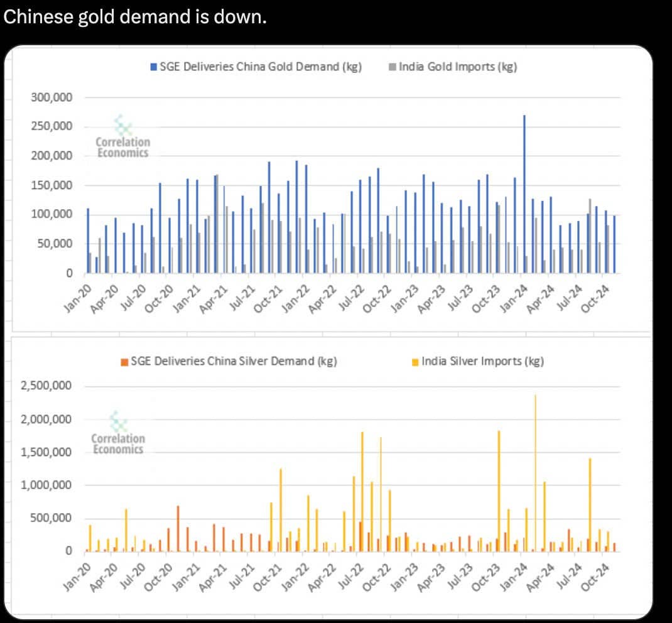Click the blue China Gold Demand legend marker

coord(154,67)
